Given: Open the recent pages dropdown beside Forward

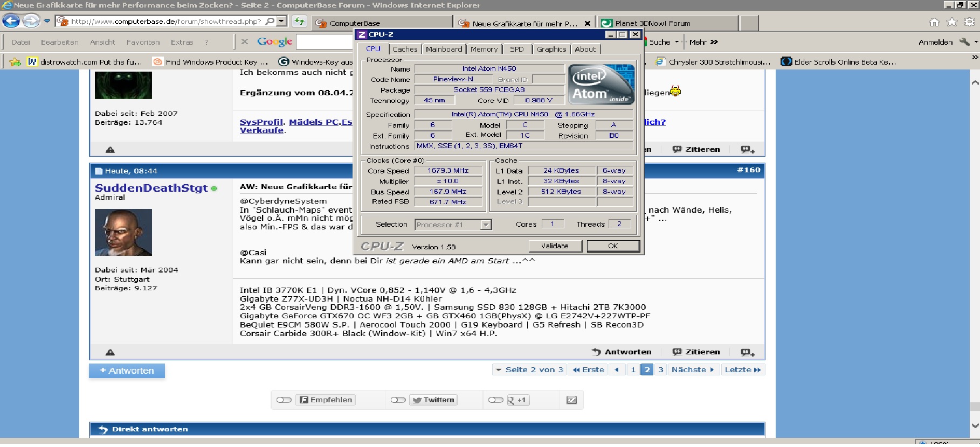Looking at the screenshot, I should point(47,22).
